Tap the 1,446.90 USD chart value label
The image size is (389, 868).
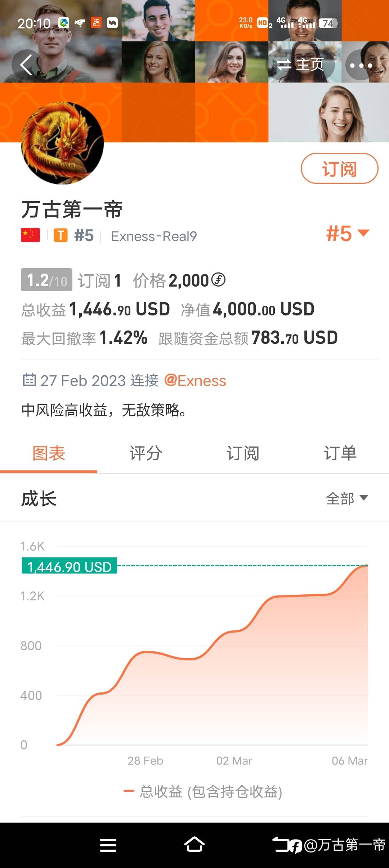click(x=70, y=567)
